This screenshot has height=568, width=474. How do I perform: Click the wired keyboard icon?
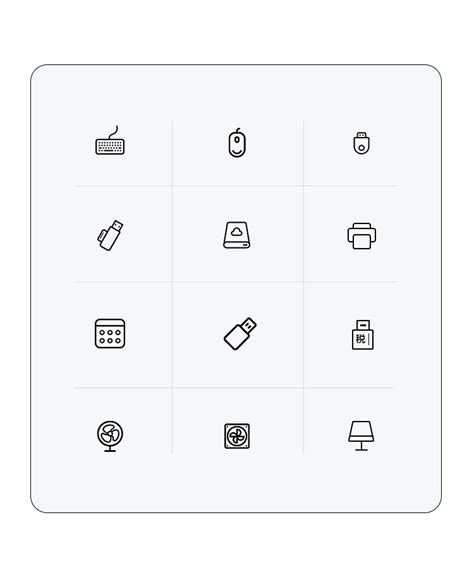coord(110,141)
